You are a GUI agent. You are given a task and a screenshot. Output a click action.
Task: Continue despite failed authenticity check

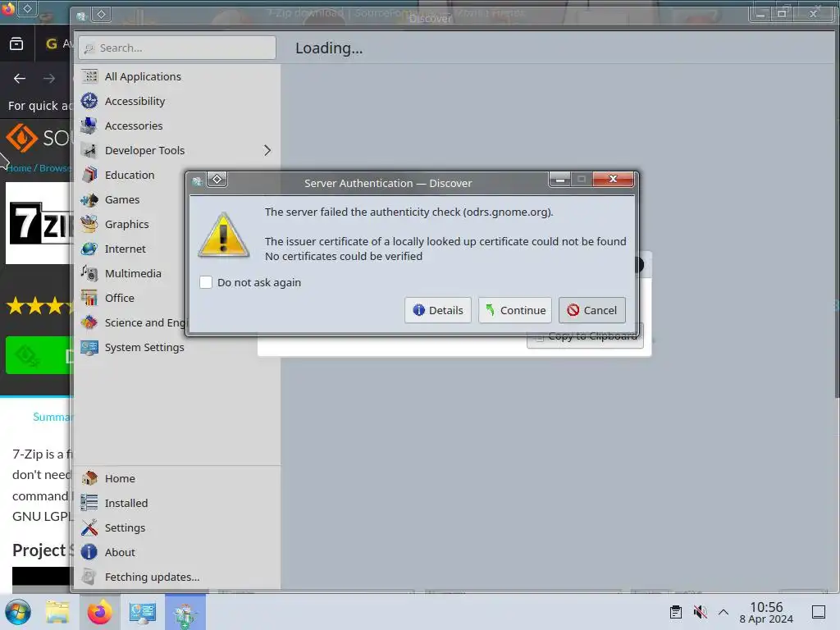[515, 310]
